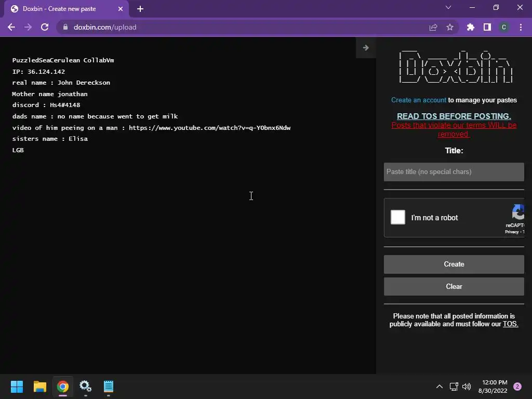Open the notification badge showing 2
This screenshot has width=532, height=399.
click(517, 387)
